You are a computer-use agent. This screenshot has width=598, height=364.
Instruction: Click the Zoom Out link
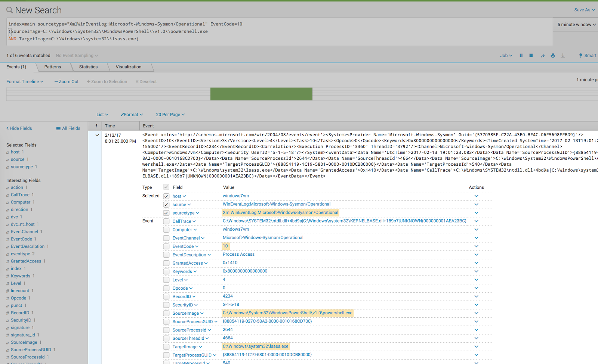66,81
